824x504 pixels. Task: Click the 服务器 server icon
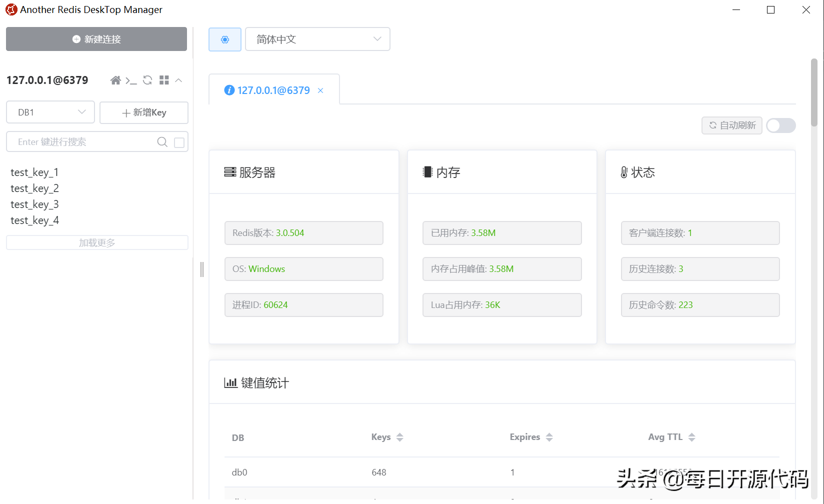click(x=230, y=172)
